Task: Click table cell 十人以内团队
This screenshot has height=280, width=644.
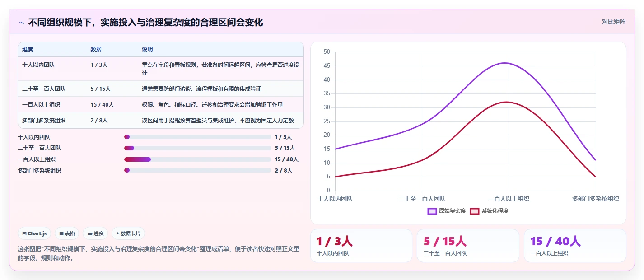Action: tap(38, 65)
